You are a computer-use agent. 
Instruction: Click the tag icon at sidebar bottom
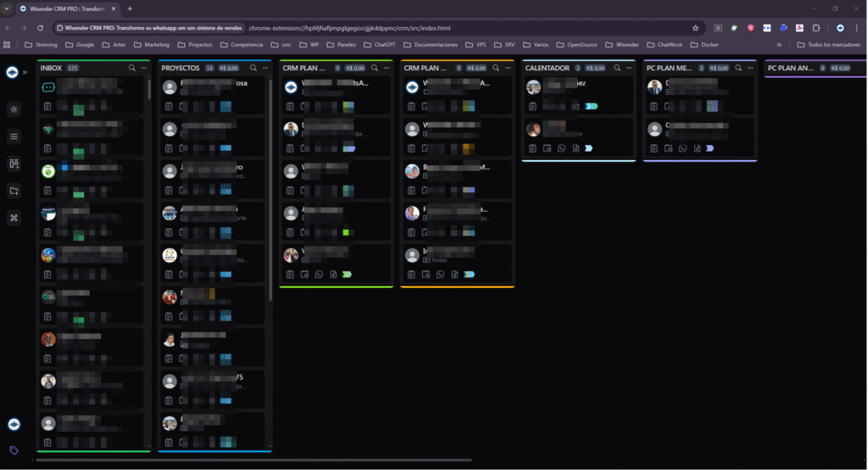tap(14, 451)
